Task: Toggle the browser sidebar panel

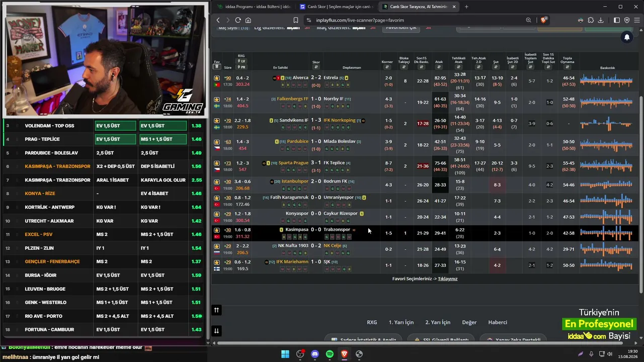Action: [617, 20]
